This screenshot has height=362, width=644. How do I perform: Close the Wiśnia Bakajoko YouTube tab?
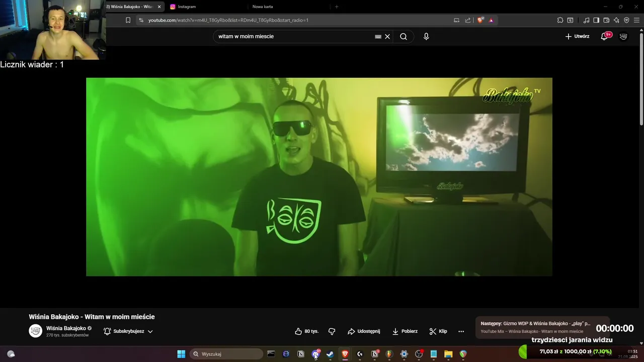159,7
